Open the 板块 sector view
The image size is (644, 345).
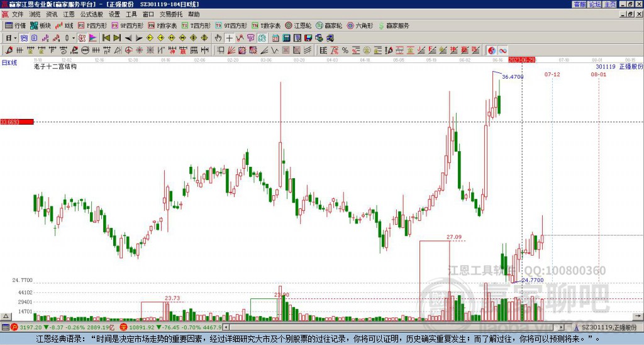[40, 25]
